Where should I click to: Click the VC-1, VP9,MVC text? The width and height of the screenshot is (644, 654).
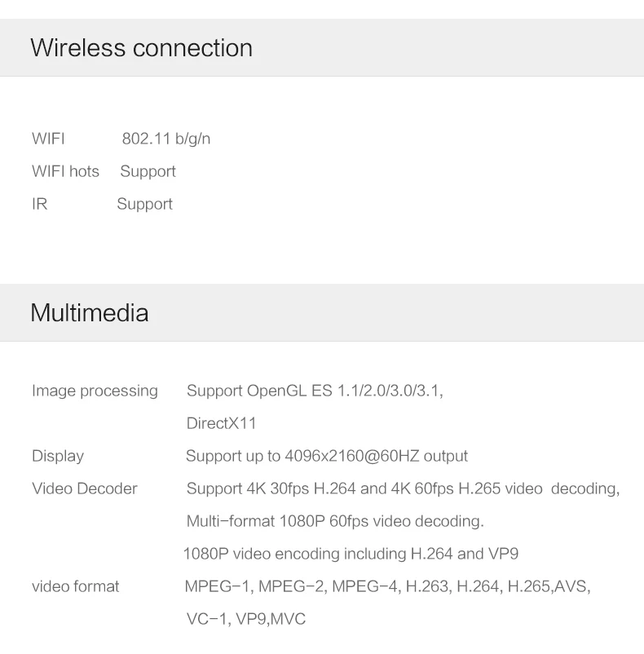(246, 619)
